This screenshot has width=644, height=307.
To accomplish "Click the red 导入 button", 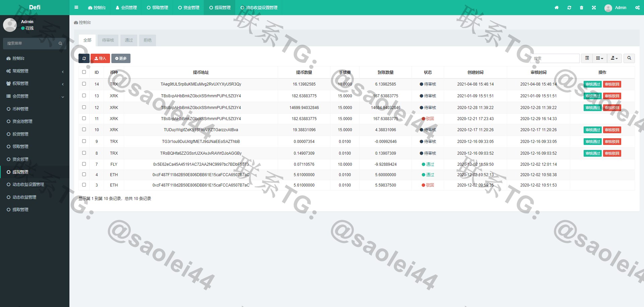I will click(x=100, y=58).
